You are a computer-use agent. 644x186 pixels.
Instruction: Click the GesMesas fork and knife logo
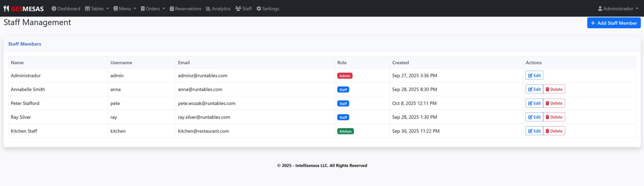click(x=6, y=8)
